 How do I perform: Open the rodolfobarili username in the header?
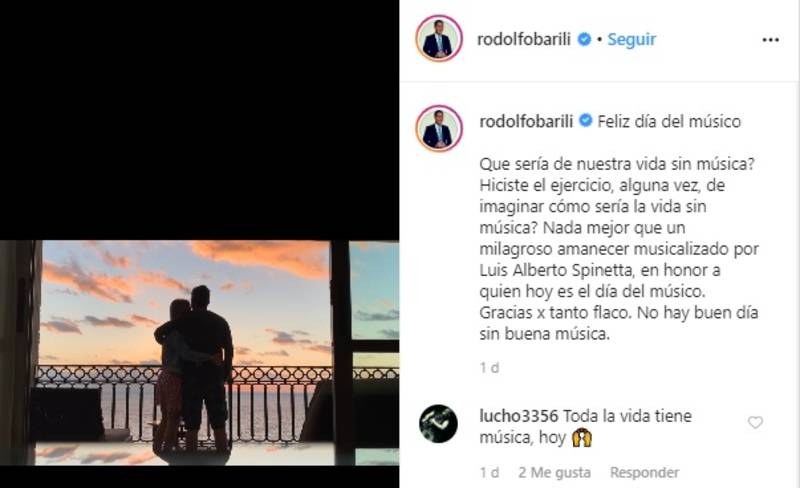(x=523, y=39)
